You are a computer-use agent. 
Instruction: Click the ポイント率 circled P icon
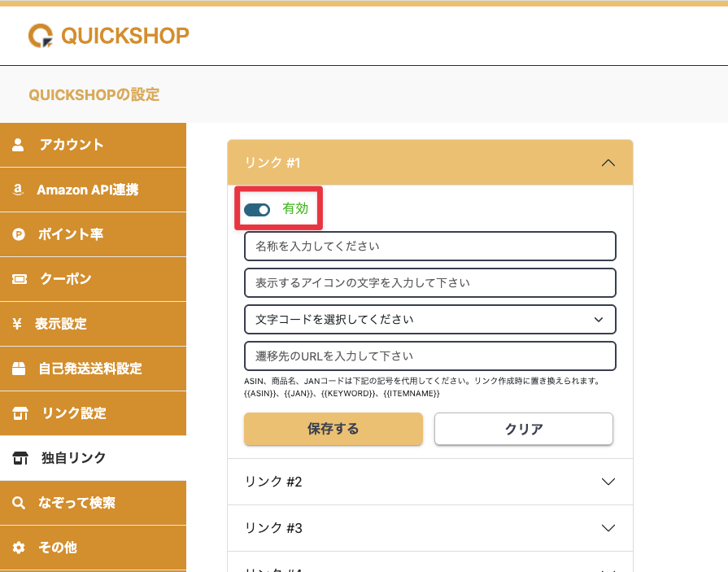[x=19, y=234]
